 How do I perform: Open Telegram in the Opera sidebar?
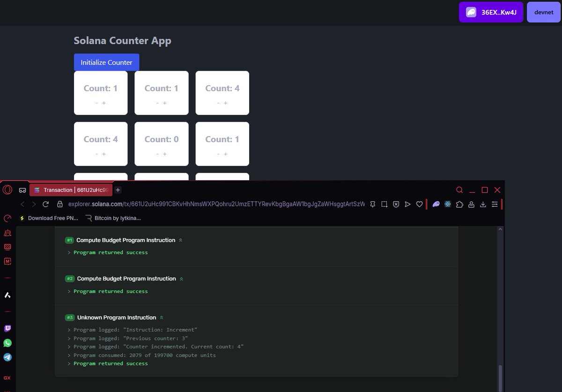7,357
